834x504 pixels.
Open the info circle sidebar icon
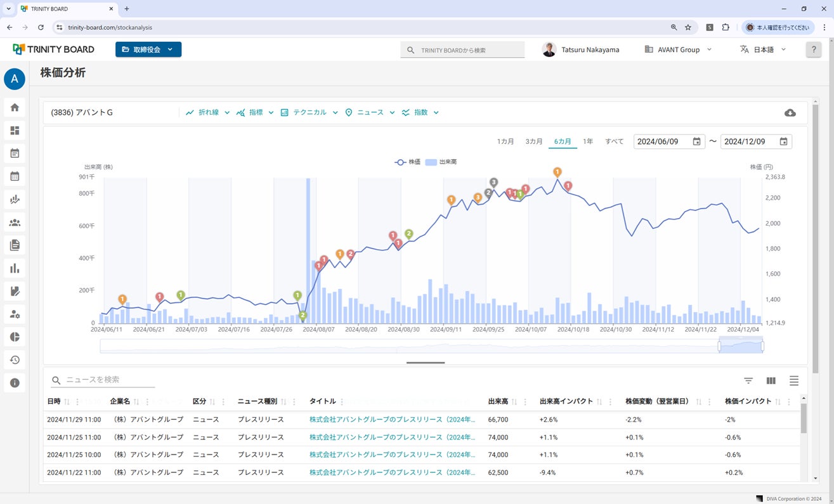(15, 383)
